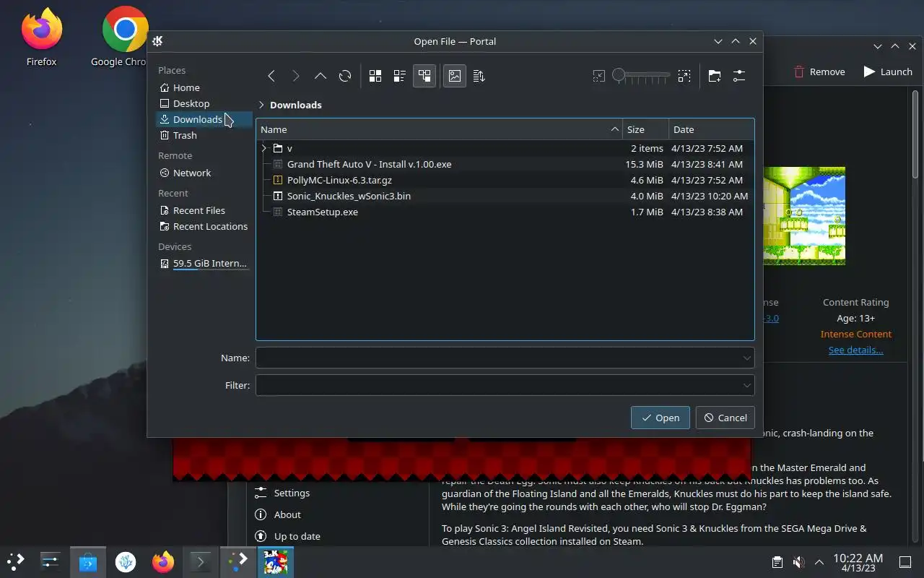Click the game screenshot thumbnail in Discover
The image size is (924, 578).
coord(804,216)
